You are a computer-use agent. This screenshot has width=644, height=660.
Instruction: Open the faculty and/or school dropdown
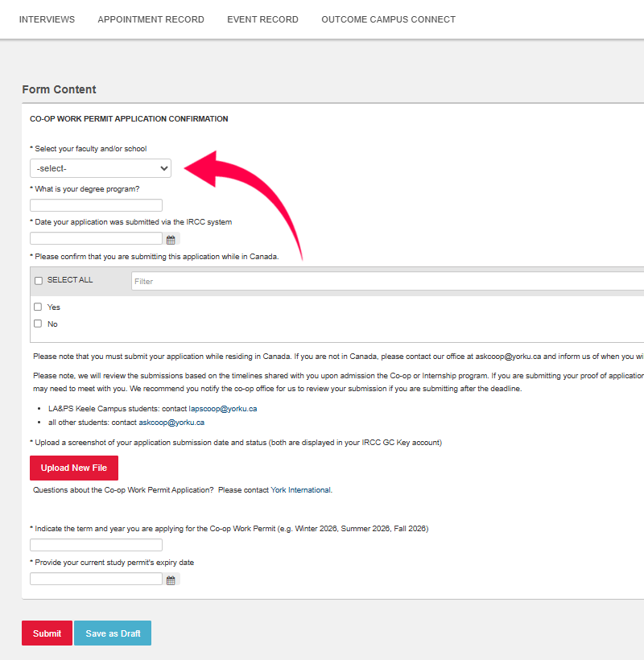101,168
